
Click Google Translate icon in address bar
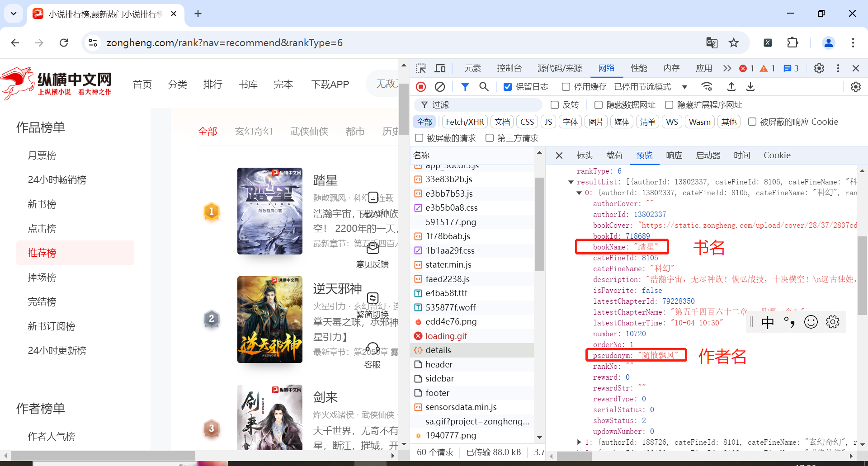(x=712, y=42)
